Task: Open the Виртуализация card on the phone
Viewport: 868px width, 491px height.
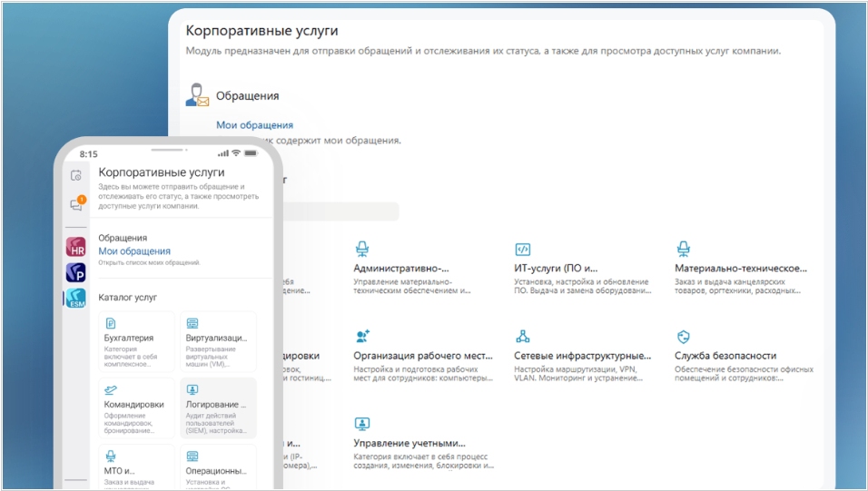Action: click(218, 341)
